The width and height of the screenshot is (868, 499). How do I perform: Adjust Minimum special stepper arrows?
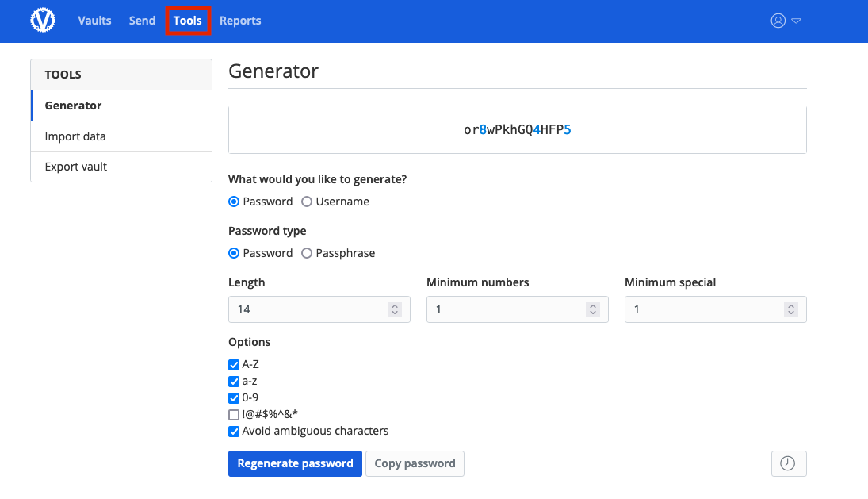tap(790, 309)
